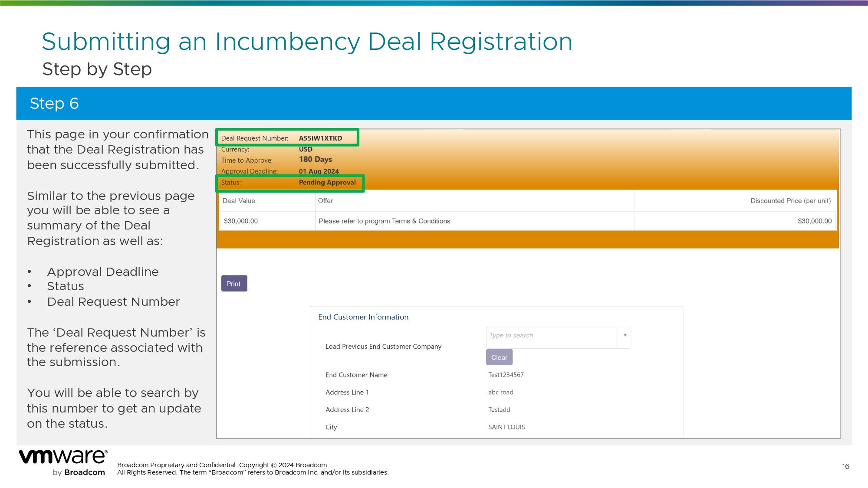Click the Discounted Price (per unit) header

pos(790,201)
